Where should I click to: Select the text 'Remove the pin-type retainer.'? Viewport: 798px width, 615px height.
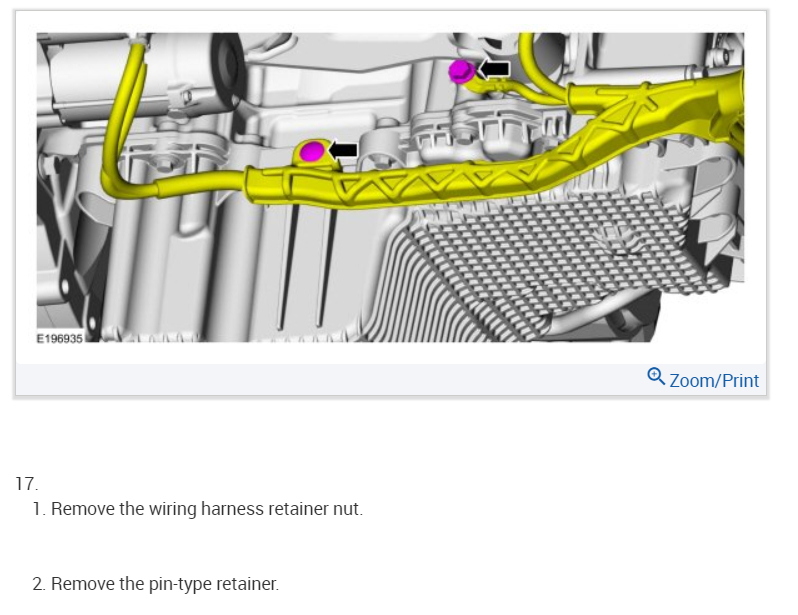[165, 583]
